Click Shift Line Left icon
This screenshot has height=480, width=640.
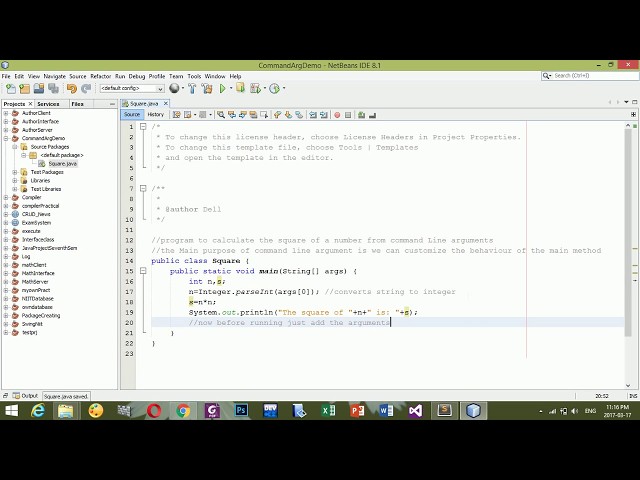point(313,115)
